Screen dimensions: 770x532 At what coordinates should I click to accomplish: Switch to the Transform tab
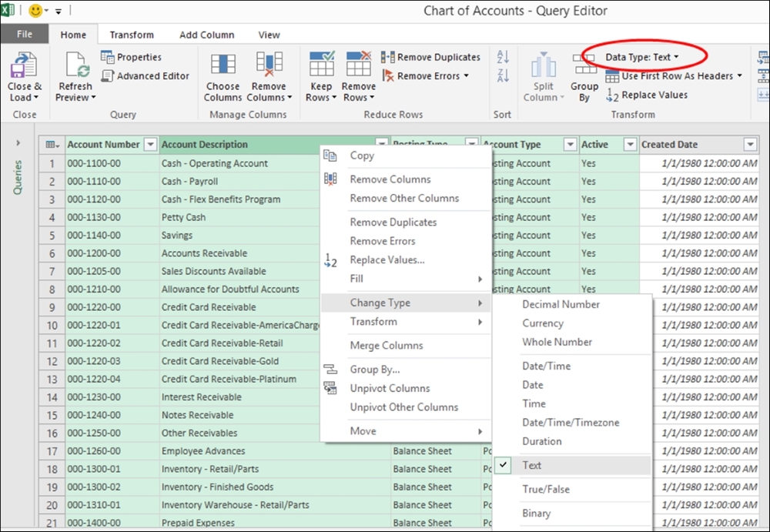pyautogui.click(x=132, y=35)
